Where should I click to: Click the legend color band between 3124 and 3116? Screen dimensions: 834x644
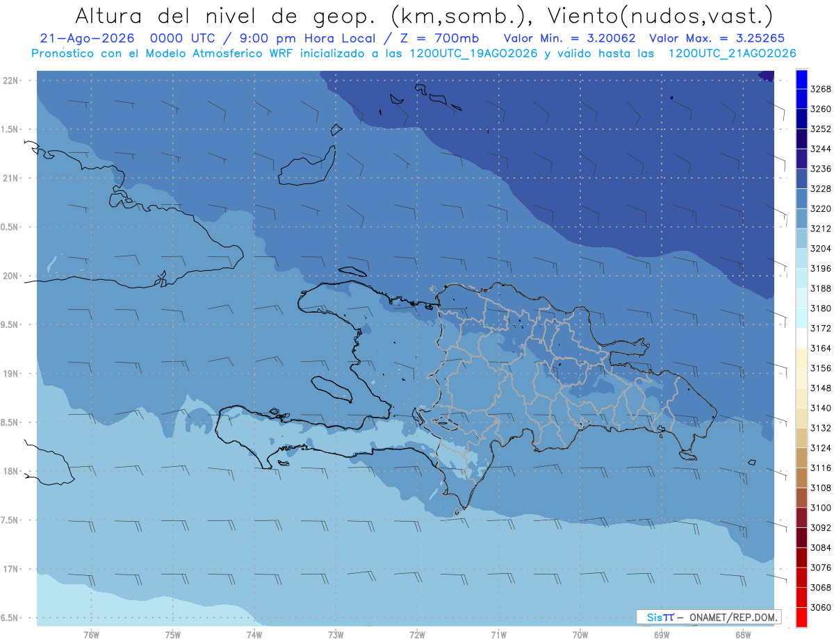801,458
